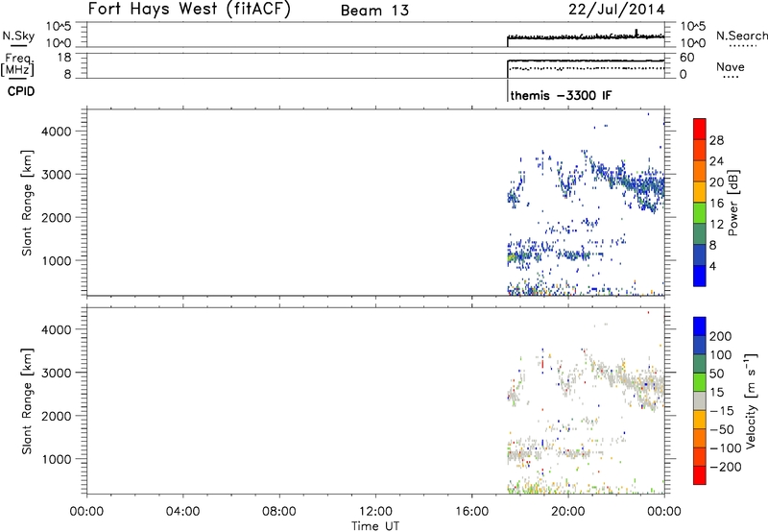Screen dimensions: 768x532
Task: Click the '08:00' time tick label
Action: [x=279, y=512]
